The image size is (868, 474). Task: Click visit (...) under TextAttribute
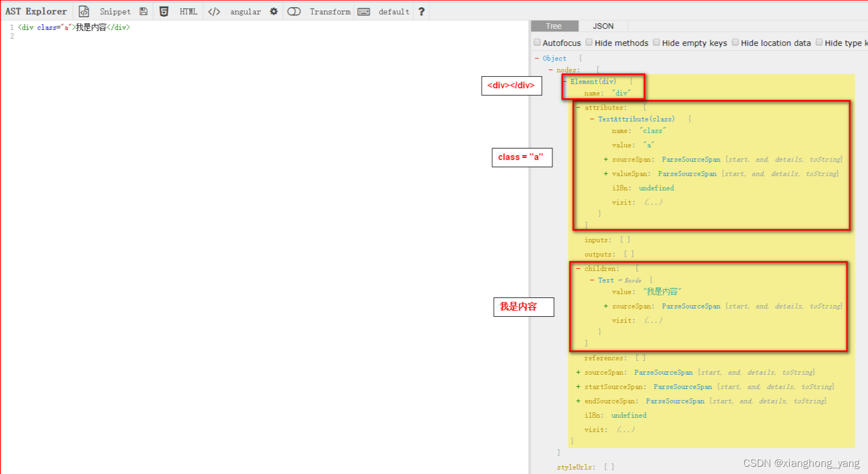click(637, 203)
